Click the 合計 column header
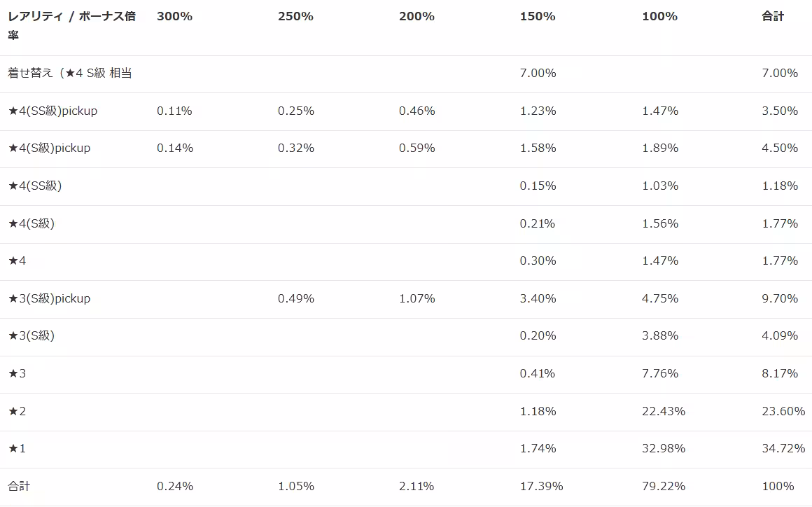Screen dimensions: 812x507 pyautogui.click(x=773, y=16)
